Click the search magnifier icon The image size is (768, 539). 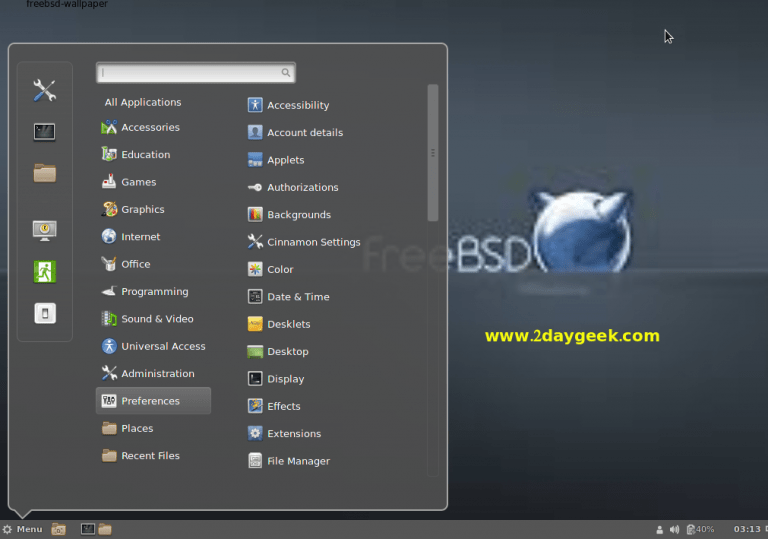coord(286,73)
